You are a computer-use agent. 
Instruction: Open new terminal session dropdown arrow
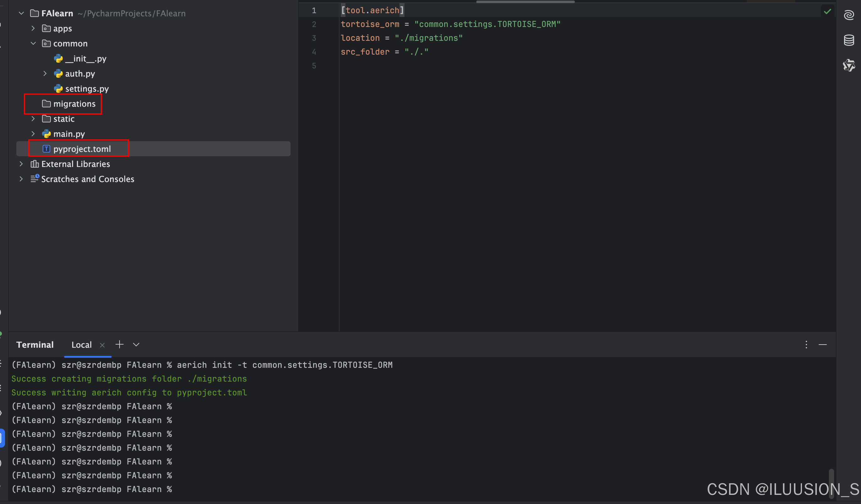(x=136, y=345)
